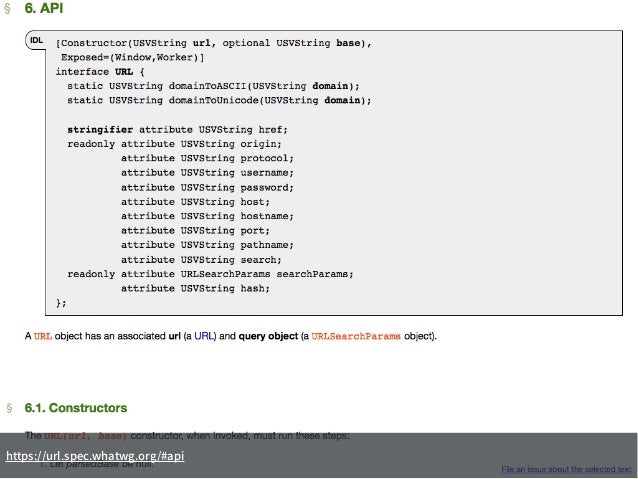The height and width of the screenshot is (479, 638).
Task: Open the URLSearchParams link in paragraph
Action: coord(356,336)
